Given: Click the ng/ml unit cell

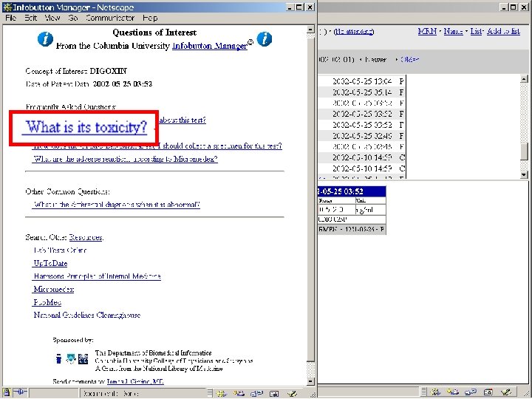Looking at the screenshot, I should 370,210.
